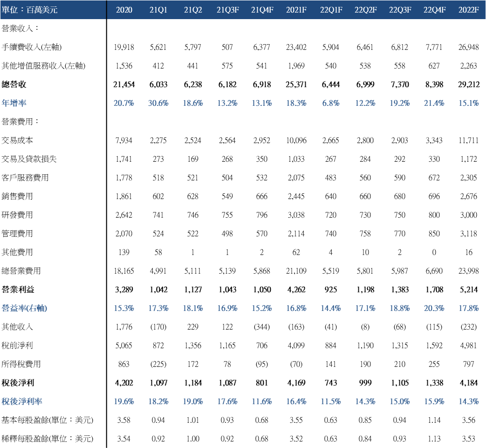The width and height of the screenshot is (486, 448).
Task: Select the 2021F transaction cost value 10,096
Action: pos(296,140)
